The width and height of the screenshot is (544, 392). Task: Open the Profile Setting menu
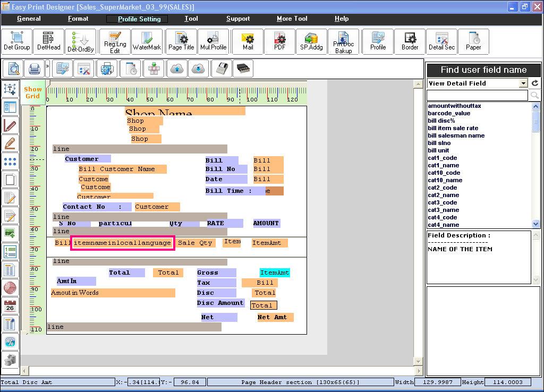click(139, 19)
